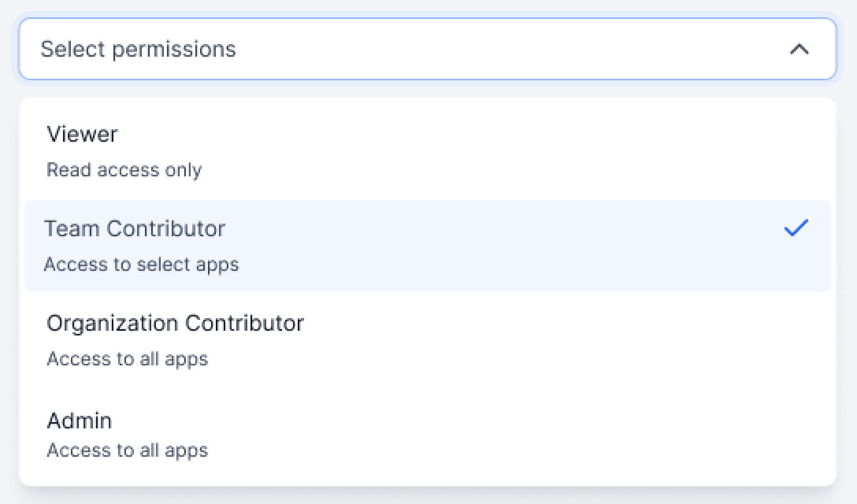The width and height of the screenshot is (857, 504).
Task: Click the word 'Organization' in the options list
Action: pyautogui.click(x=112, y=323)
